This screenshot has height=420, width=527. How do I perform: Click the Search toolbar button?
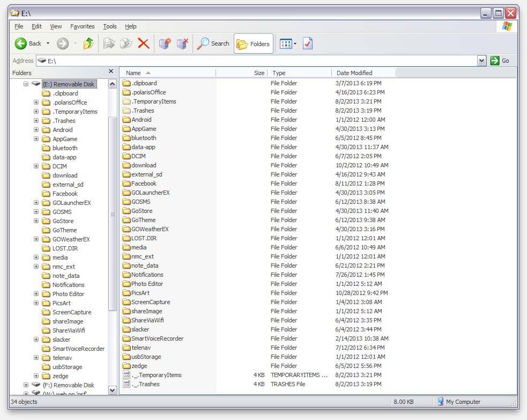coord(213,43)
